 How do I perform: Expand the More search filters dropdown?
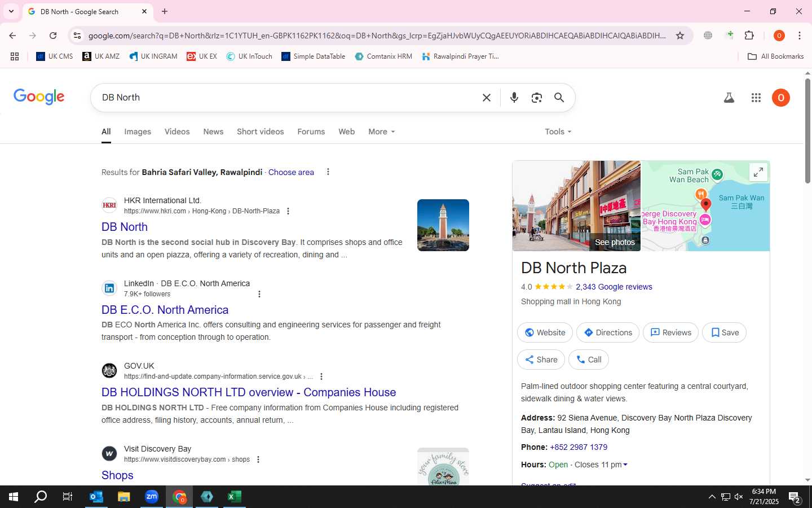click(x=382, y=132)
